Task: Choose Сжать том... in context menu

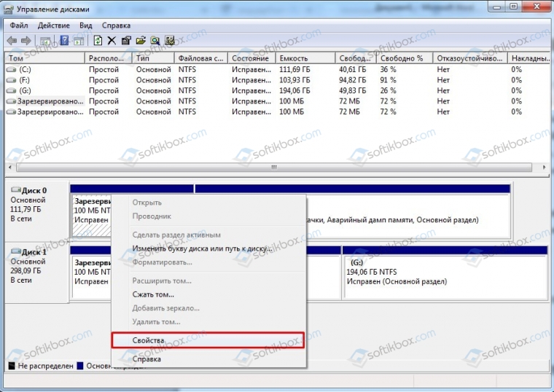Action: [208, 294]
